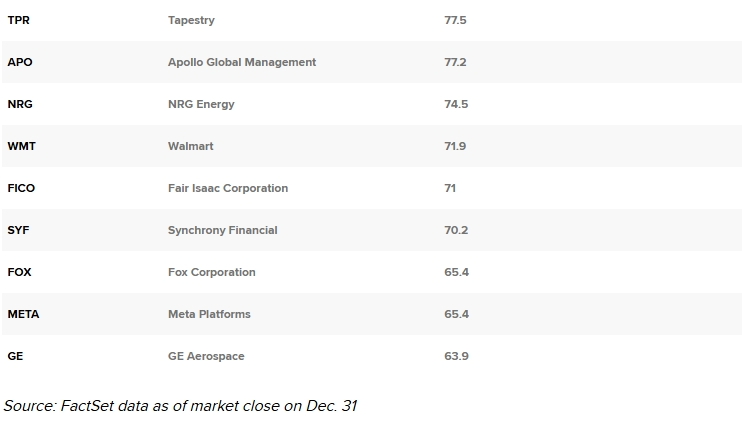Click the FICO ticker symbol
Viewport: 742px width, 425px height.
click(21, 188)
